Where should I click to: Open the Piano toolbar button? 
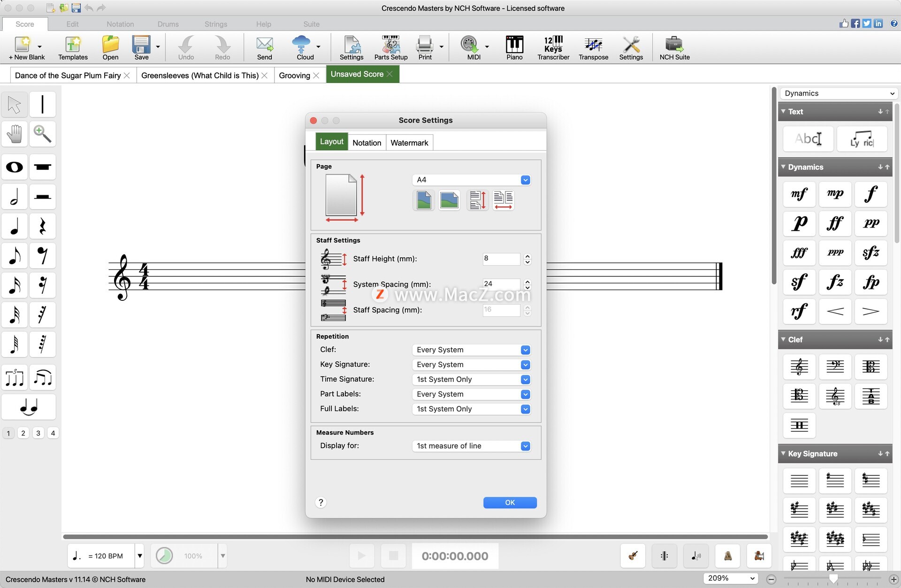click(514, 48)
